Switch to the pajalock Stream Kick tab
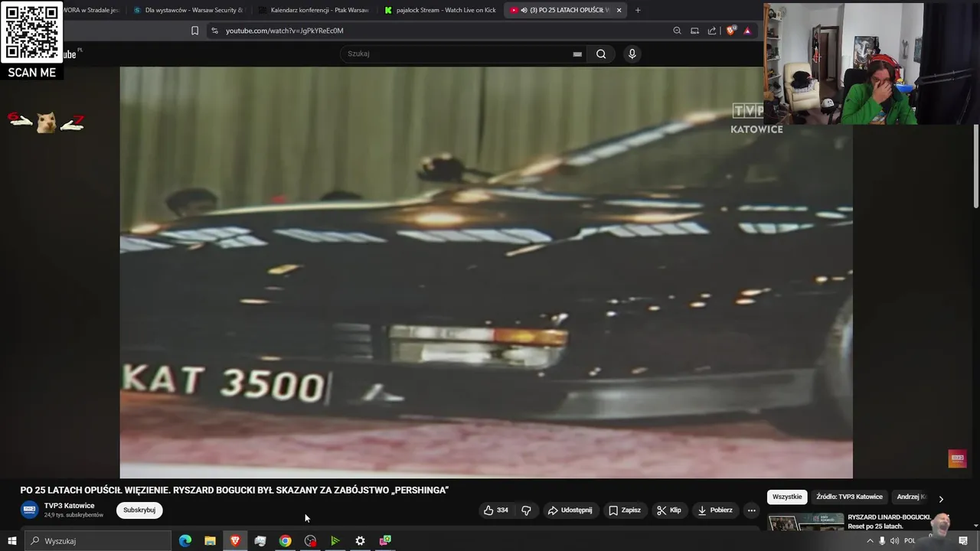The height and width of the screenshot is (551, 980). (x=440, y=10)
